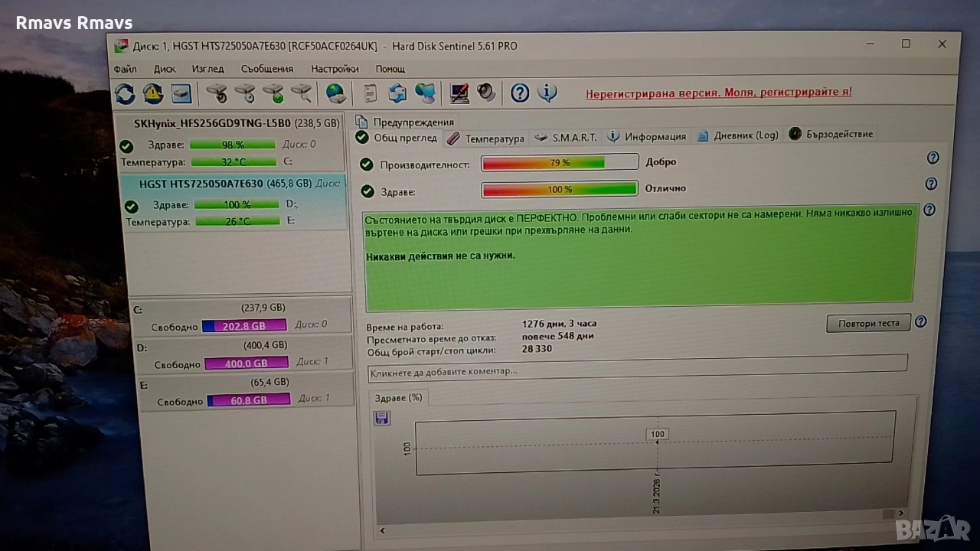The width and height of the screenshot is (980, 551).
Task: Click the Производителност 79 % bar
Action: tap(560, 162)
